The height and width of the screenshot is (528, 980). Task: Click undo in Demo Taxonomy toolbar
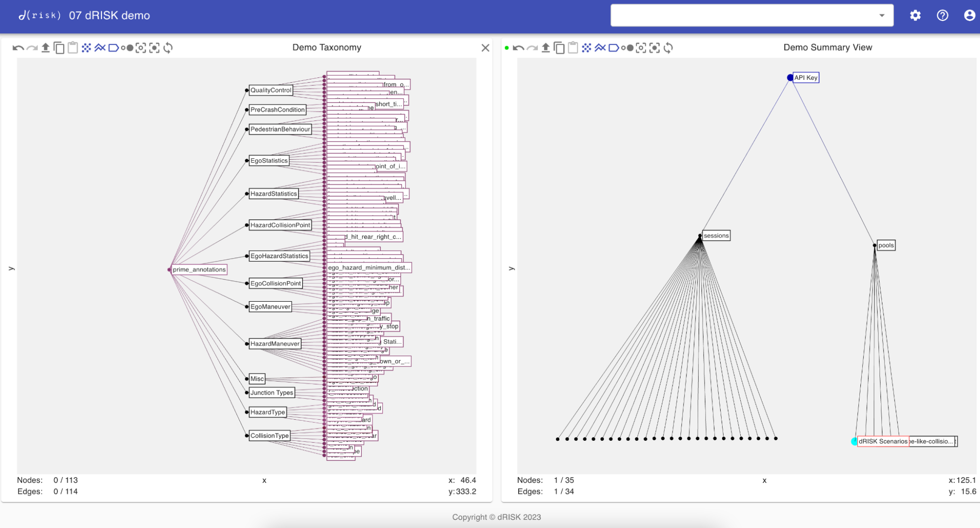click(x=18, y=48)
